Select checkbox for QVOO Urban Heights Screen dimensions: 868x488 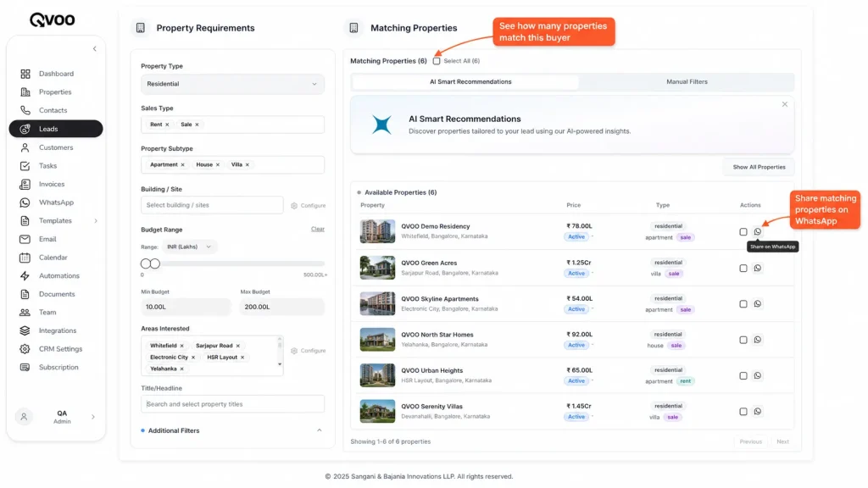tap(743, 375)
